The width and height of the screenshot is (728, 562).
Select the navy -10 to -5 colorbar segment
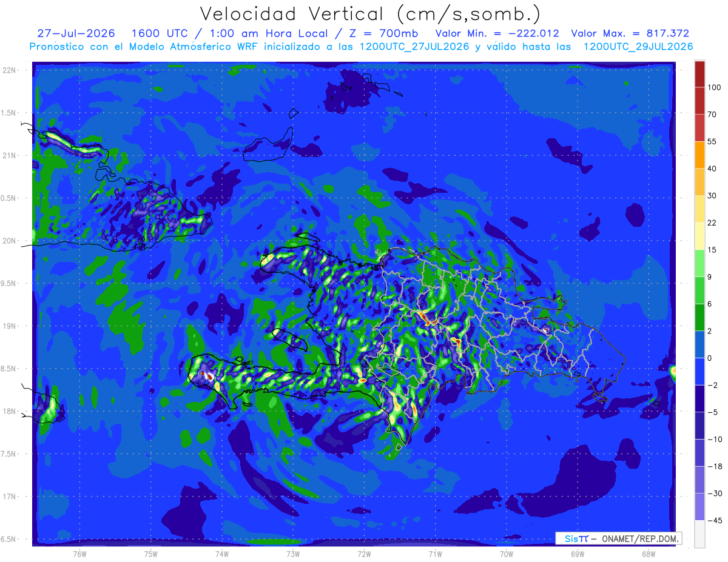(x=699, y=426)
